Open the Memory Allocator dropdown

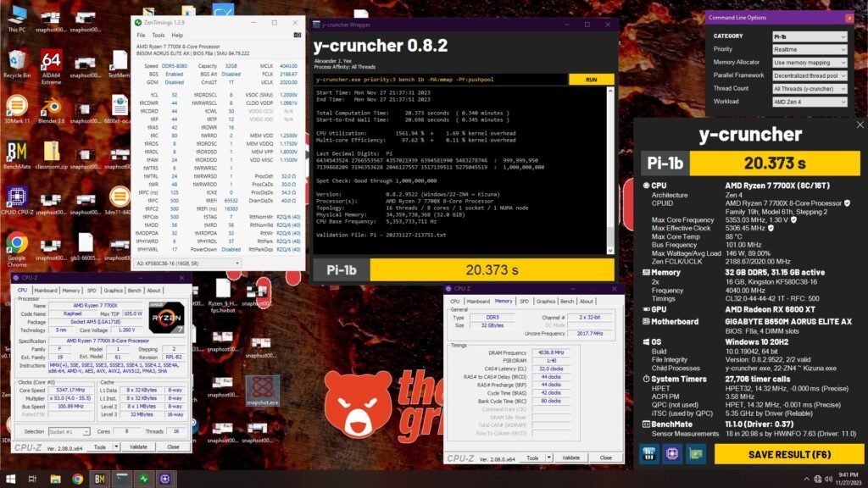808,62
